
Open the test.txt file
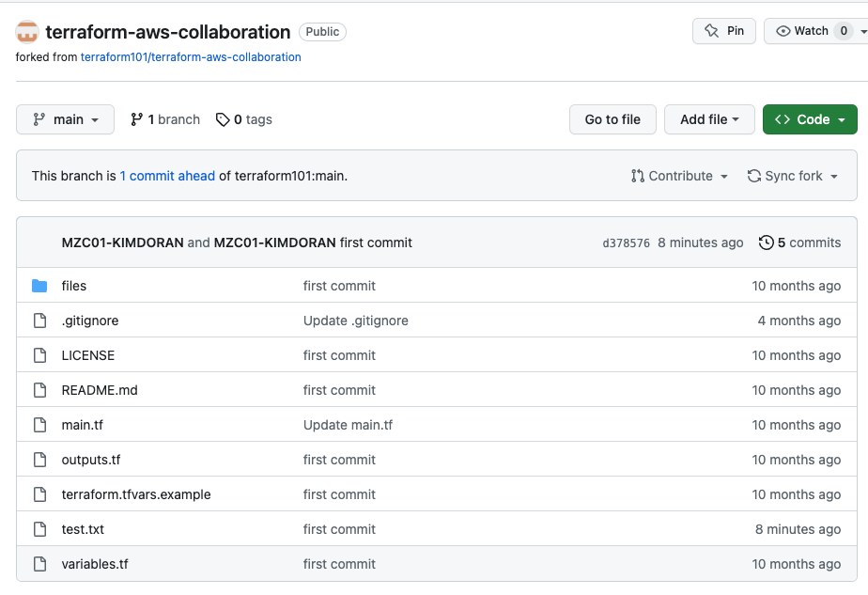[83, 529]
